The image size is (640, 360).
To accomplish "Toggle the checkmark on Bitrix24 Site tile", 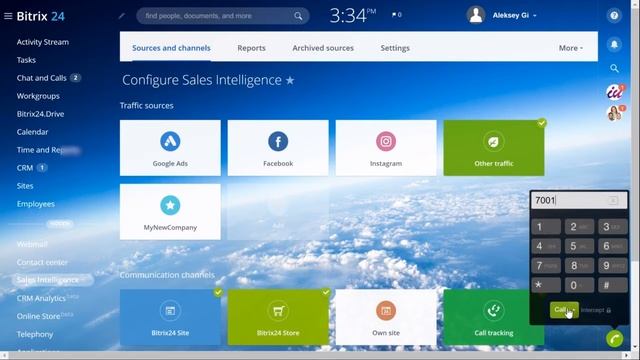I will [x=218, y=292].
